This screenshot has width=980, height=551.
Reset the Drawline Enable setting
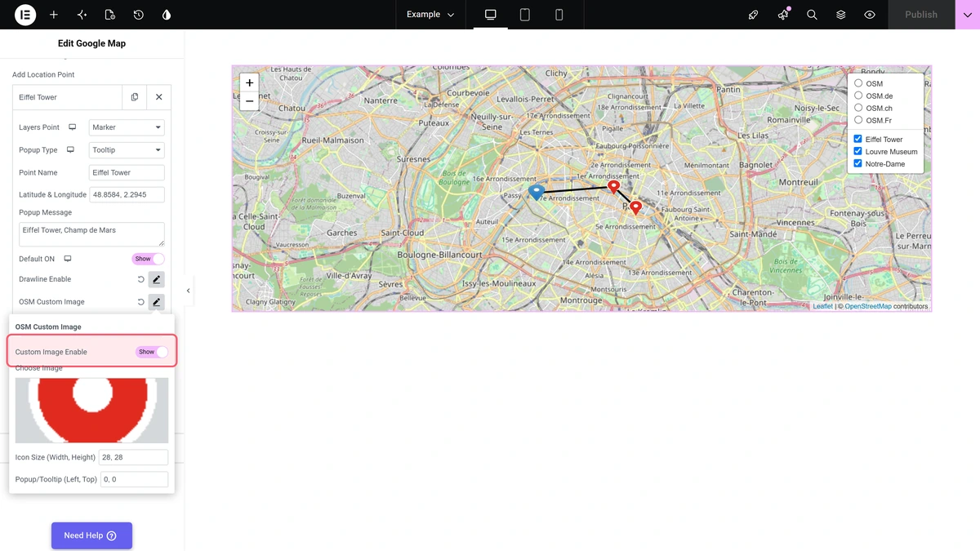pos(140,279)
